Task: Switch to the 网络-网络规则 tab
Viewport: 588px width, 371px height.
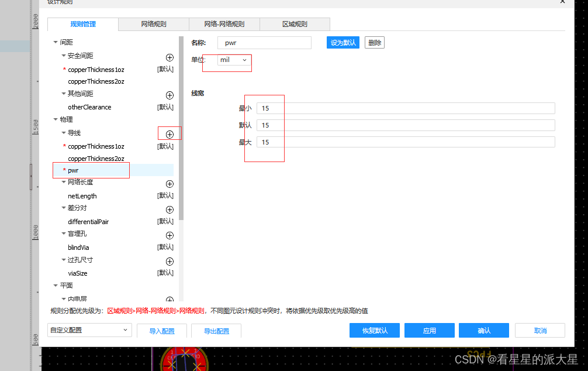Action: pyautogui.click(x=224, y=24)
